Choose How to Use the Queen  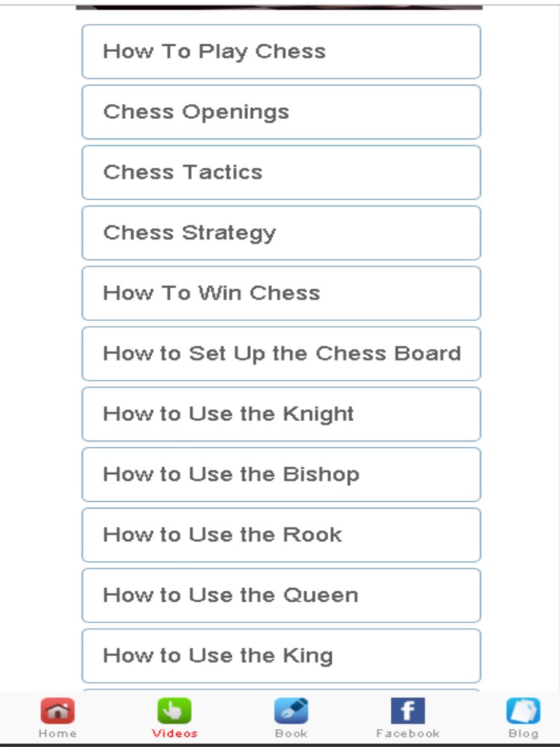pyautogui.click(x=281, y=595)
